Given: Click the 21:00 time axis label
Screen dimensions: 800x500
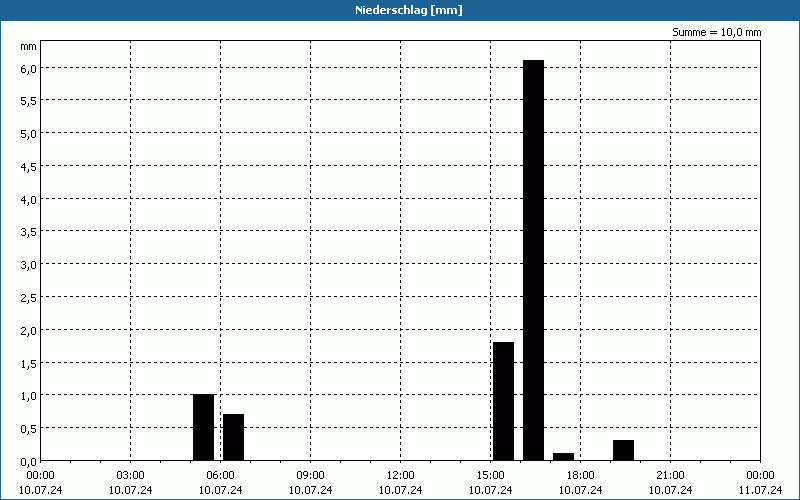Looking at the screenshot, I should pyautogui.click(x=670, y=476).
